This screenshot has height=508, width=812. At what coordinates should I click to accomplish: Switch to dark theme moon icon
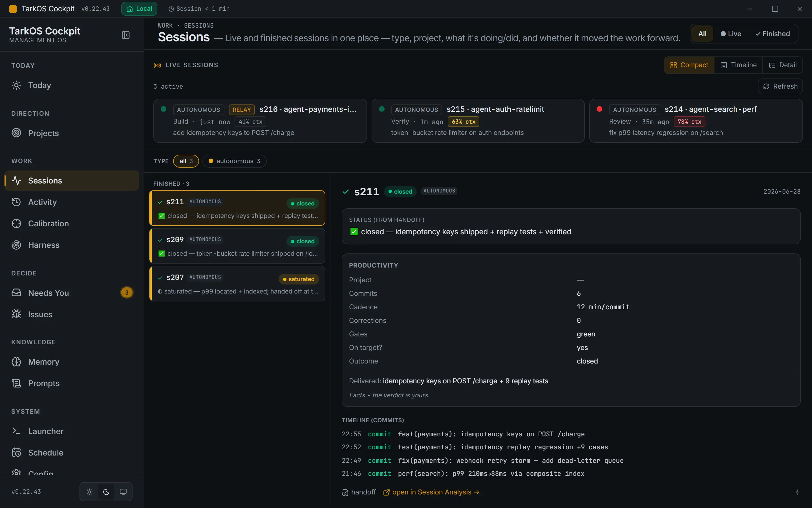pos(106,492)
